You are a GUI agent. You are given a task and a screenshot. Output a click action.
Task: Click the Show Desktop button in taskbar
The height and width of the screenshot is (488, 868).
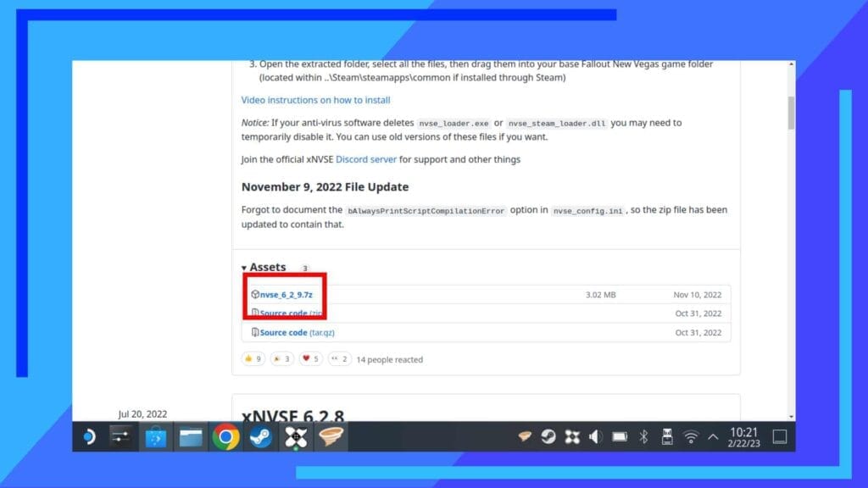pyautogui.click(x=780, y=437)
